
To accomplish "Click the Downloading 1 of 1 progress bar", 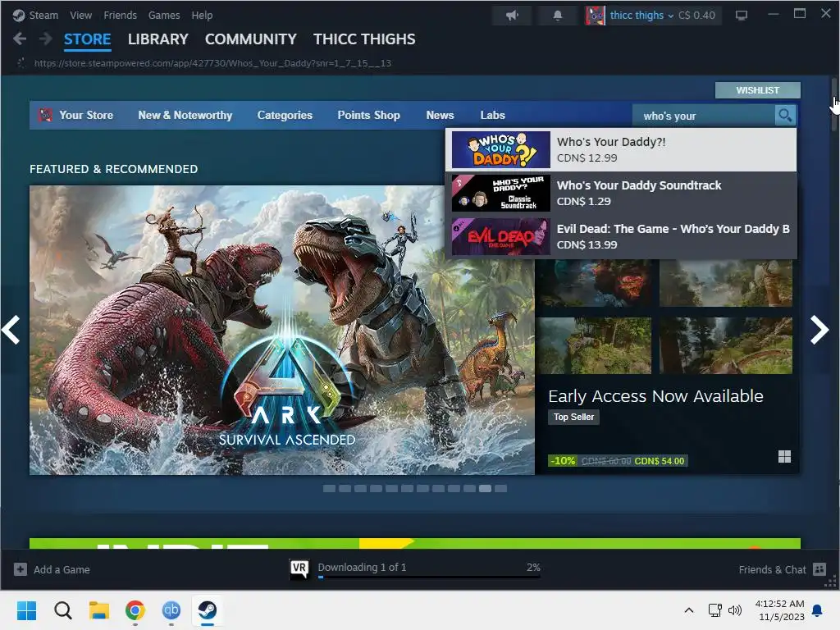I will 429,577.
